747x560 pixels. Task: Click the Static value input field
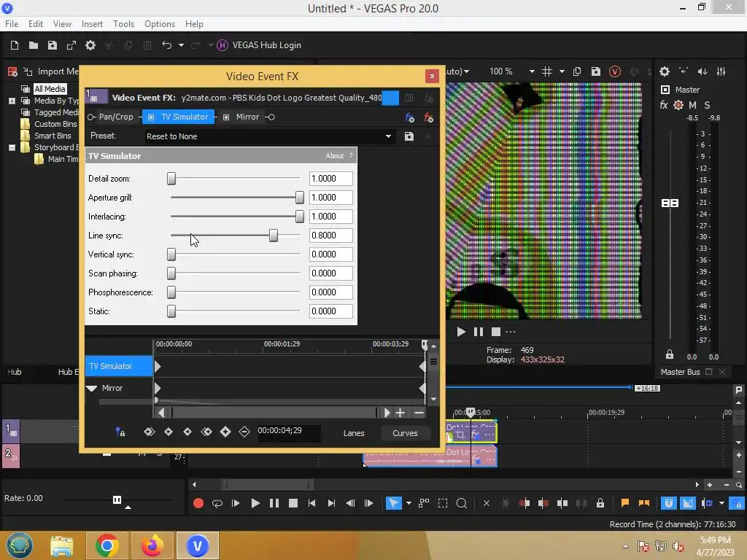click(331, 311)
